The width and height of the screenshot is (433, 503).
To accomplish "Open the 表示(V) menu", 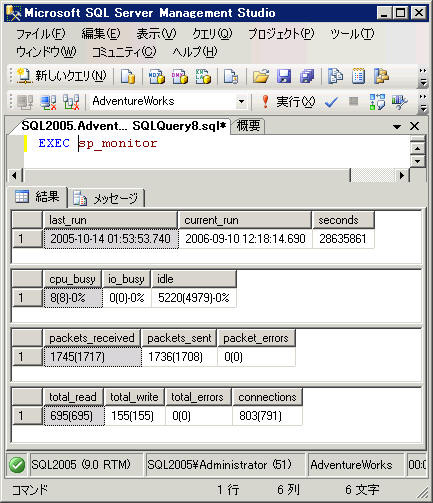I will [x=156, y=34].
